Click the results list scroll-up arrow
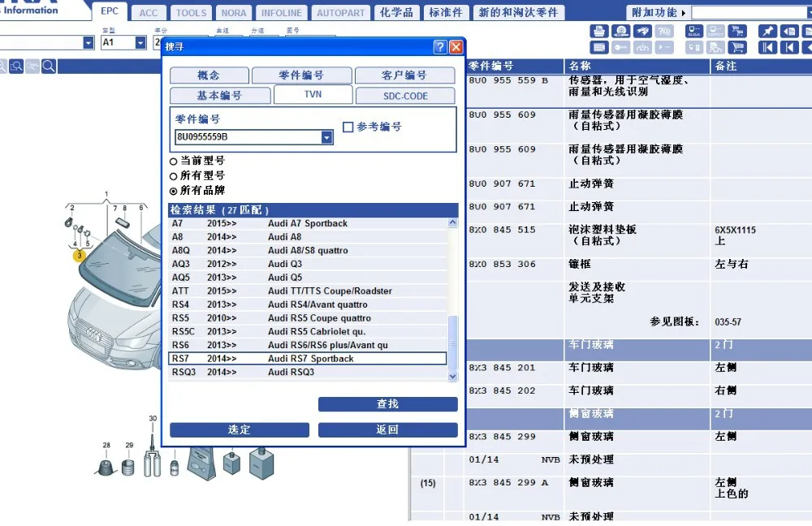The image size is (812, 526). click(452, 222)
